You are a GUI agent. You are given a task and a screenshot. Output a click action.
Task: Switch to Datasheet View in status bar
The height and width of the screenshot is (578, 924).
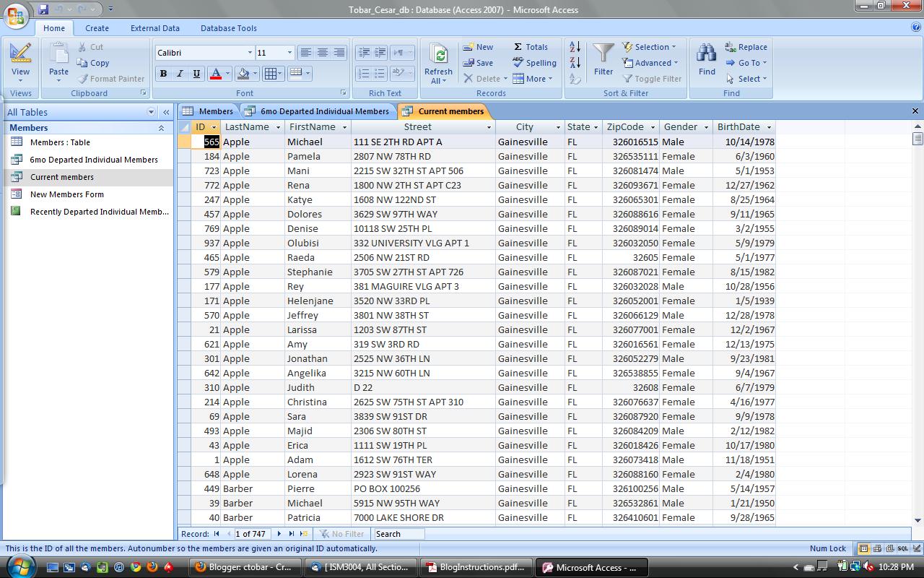[864, 548]
